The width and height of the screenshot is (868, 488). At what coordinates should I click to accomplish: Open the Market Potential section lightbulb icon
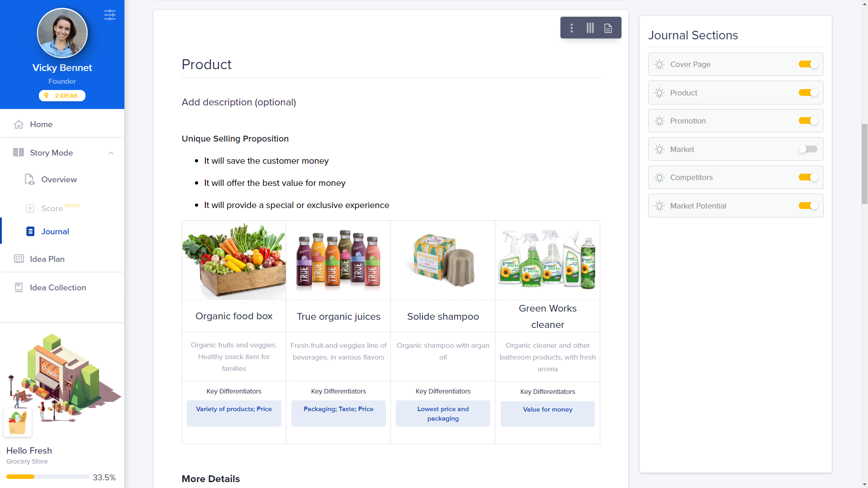click(659, 205)
